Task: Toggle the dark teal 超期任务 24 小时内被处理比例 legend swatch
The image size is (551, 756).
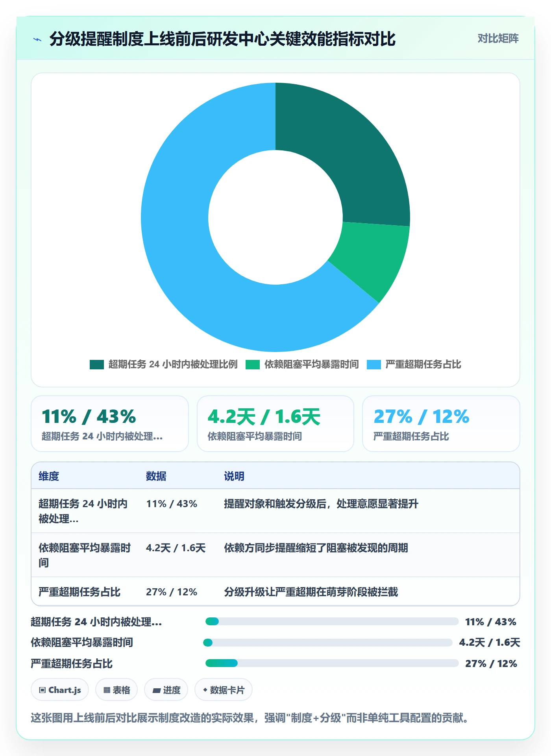Action: coord(97,365)
